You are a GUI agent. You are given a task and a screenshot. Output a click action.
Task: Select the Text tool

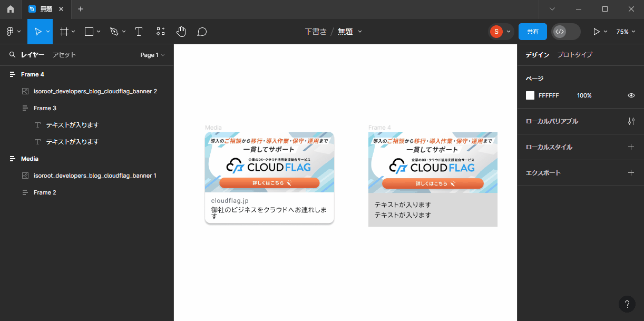tap(139, 32)
